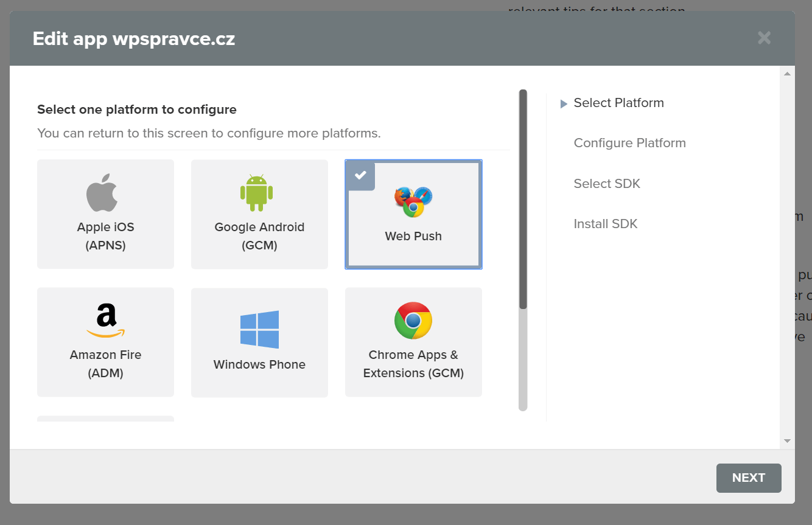Close the Edit app dialog
Viewport: 812px width, 525px height.
tap(765, 38)
